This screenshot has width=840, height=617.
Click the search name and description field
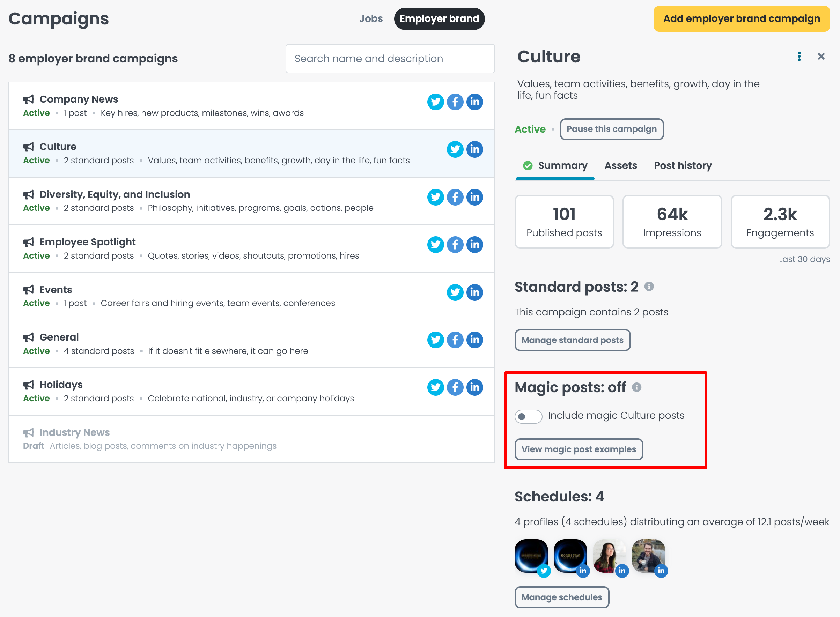click(390, 59)
